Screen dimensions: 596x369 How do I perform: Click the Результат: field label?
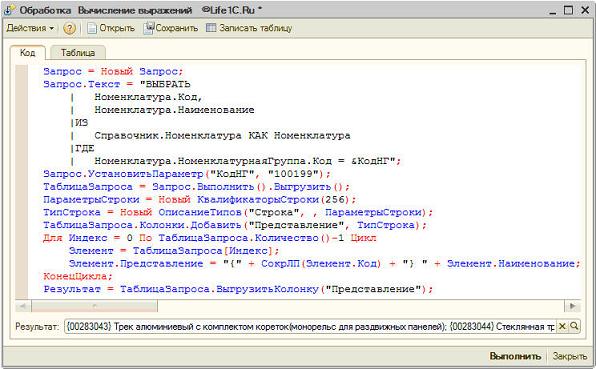click(x=37, y=326)
